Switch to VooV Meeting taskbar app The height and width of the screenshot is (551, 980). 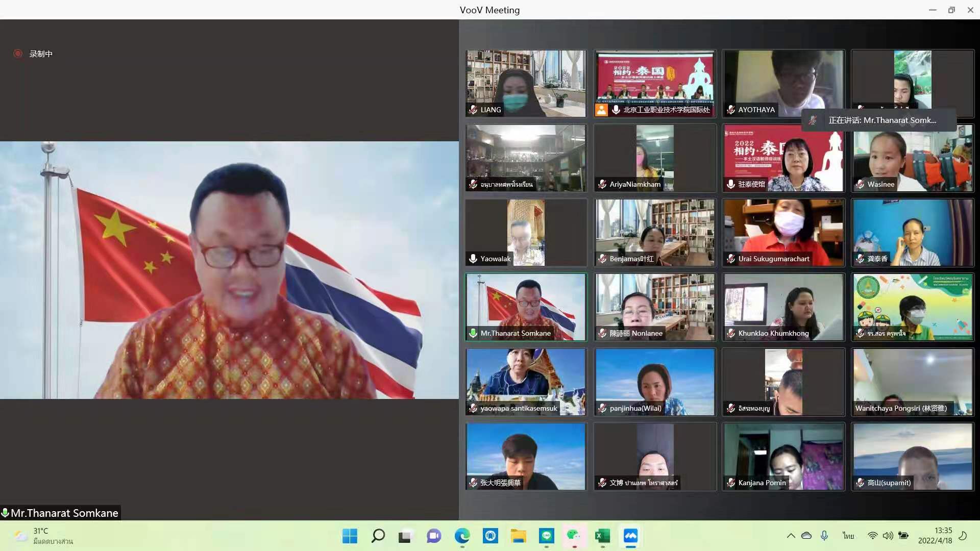click(x=630, y=536)
